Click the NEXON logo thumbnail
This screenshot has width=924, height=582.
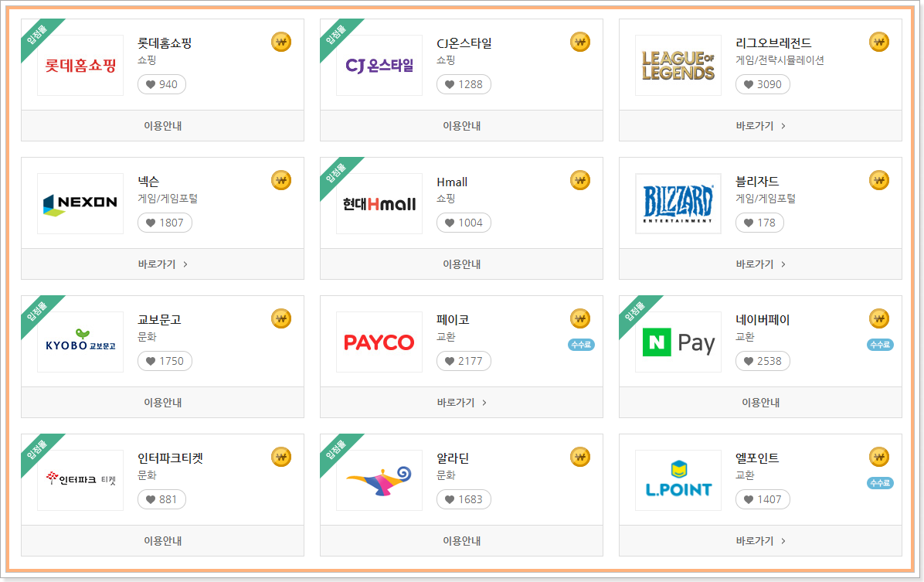[80, 204]
